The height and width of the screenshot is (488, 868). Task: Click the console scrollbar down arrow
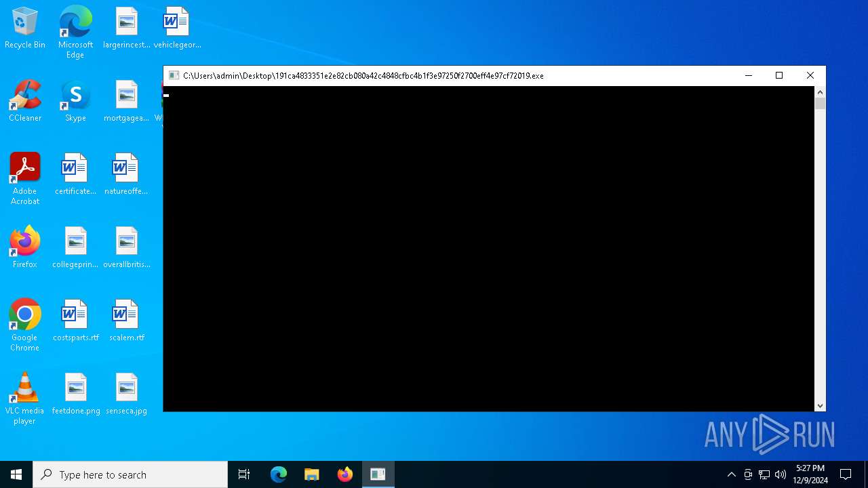820,406
